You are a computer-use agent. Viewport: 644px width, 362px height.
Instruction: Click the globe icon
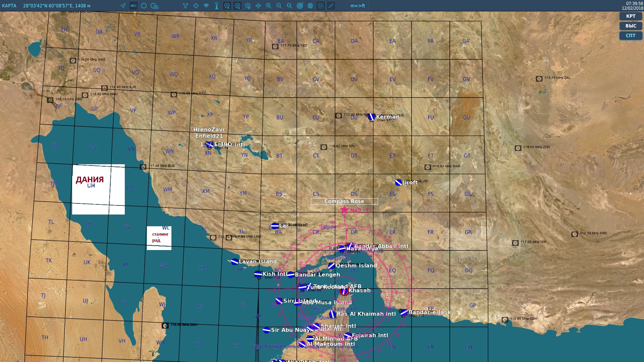coord(310,6)
